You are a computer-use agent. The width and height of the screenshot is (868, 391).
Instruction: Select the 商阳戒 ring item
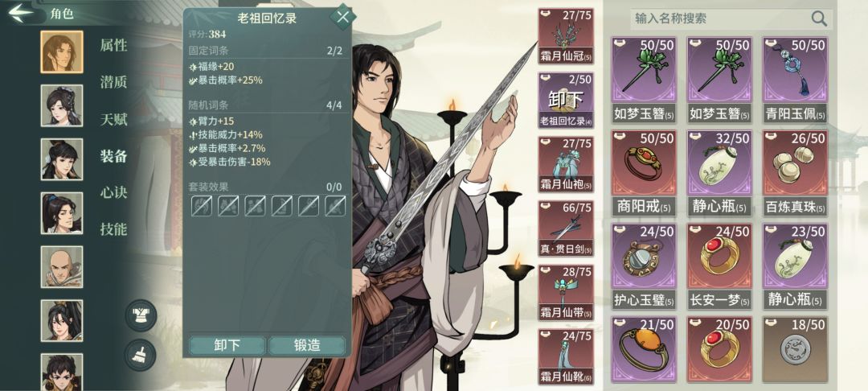click(x=643, y=173)
